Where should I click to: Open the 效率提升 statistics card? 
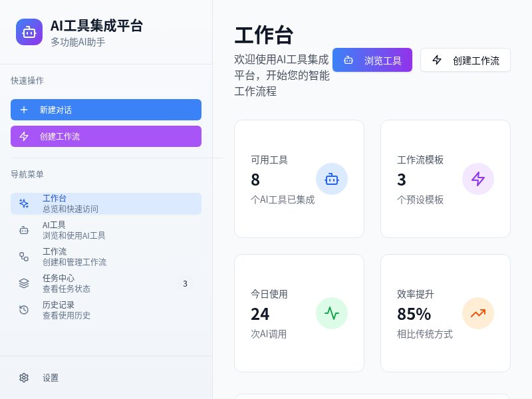click(x=445, y=313)
